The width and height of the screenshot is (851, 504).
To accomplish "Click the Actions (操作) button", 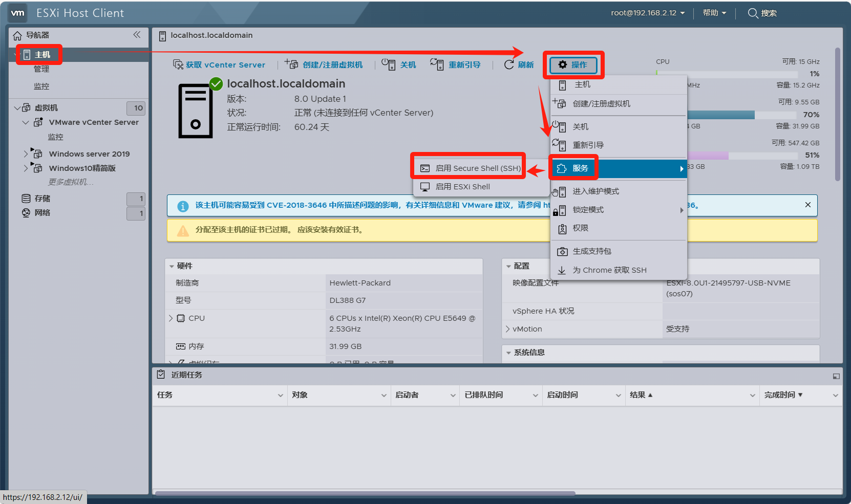I will point(573,65).
